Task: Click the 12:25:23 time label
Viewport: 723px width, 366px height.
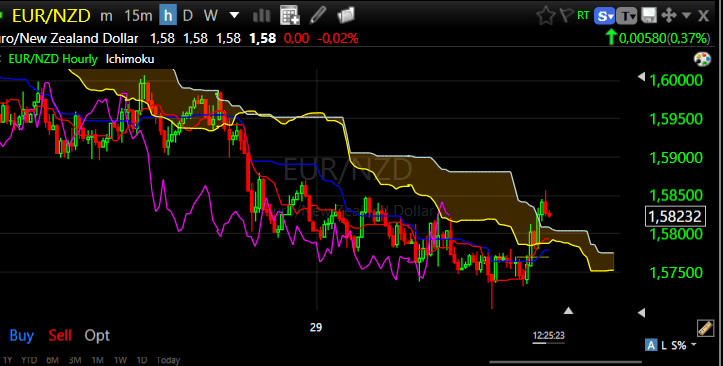Action: coord(548,336)
